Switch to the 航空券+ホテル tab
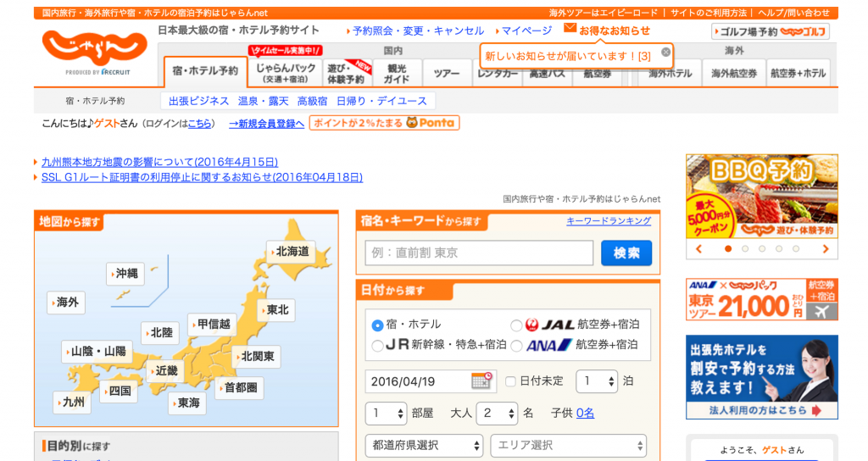Screen dimensions: 868x461 [x=798, y=73]
